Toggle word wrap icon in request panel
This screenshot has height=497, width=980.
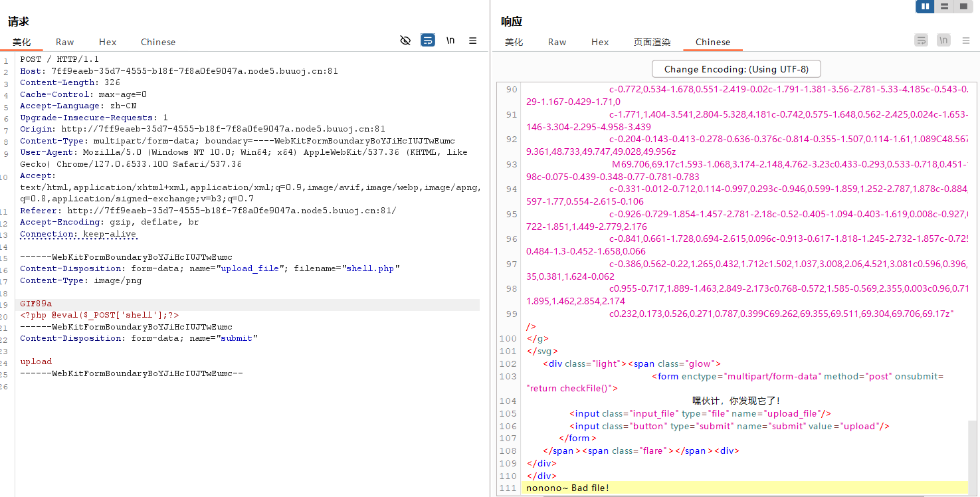click(428, 41)
